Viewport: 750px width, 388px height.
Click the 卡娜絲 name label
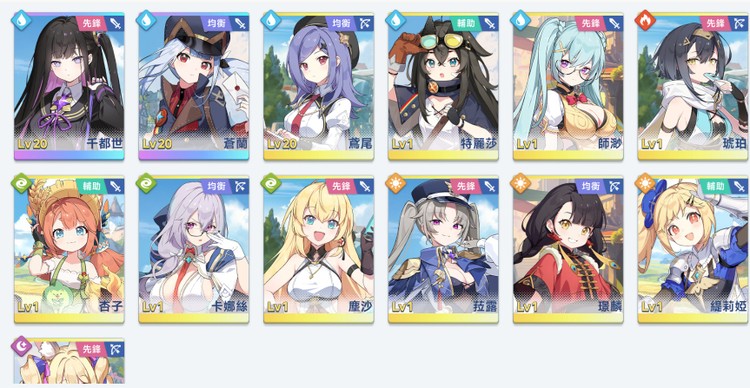pyautogui.click(x=229, y=306)
